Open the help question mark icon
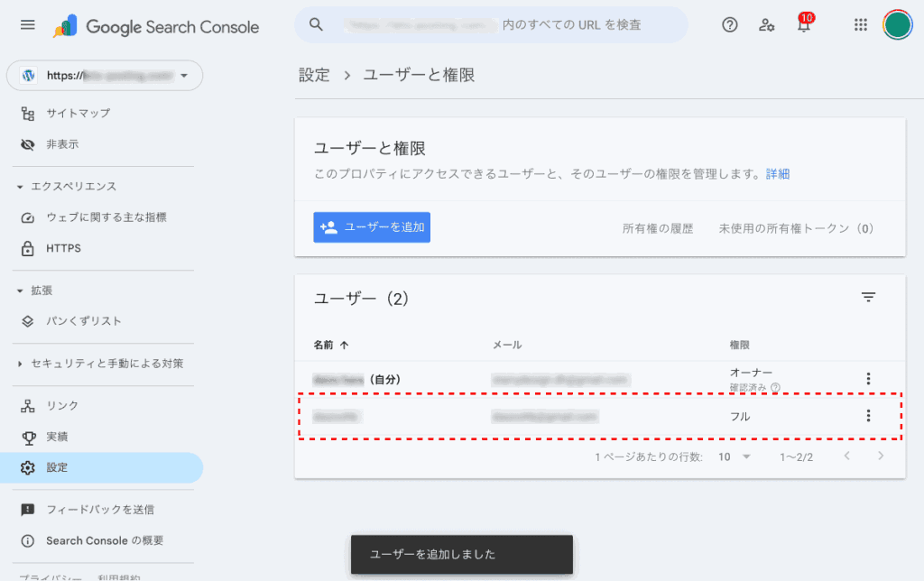924x581 pixels. [x=730, y=25]
